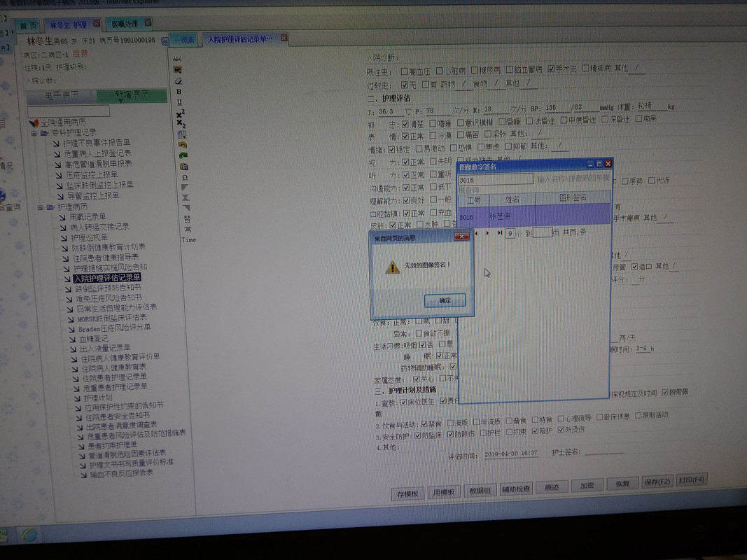Image resolution: width=747 pixels, height=560 pixels.
Task: Select 入院护理评估记录单 tree item
Action: point(107,278)
